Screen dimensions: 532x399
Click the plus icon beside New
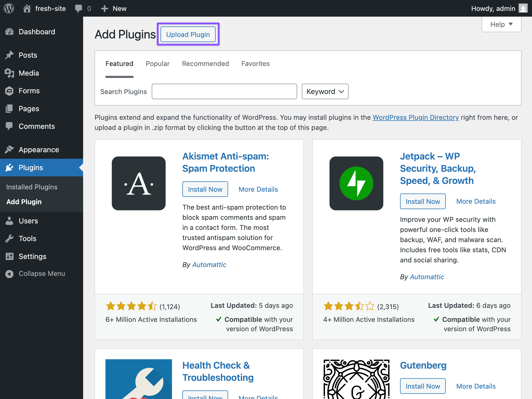(x=104, y=9)
